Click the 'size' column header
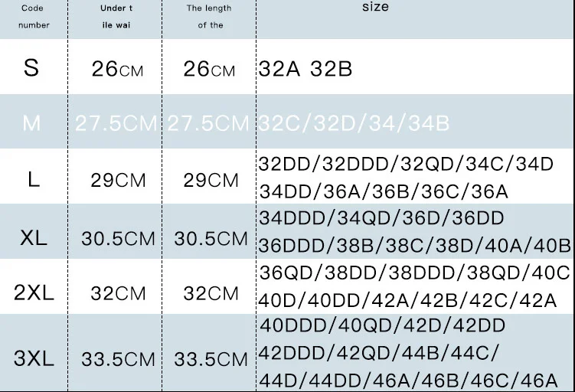 [374, 8]
